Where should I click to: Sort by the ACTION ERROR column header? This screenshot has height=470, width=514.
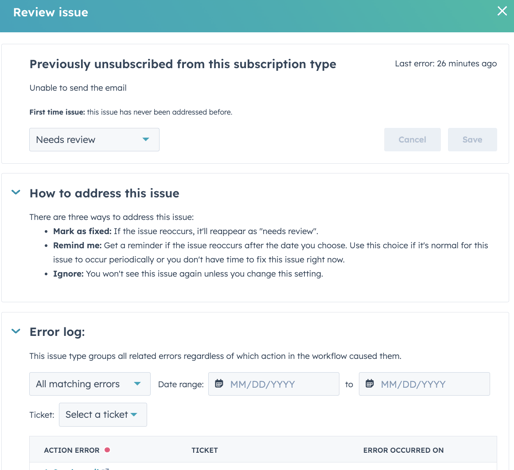(72, 450)
